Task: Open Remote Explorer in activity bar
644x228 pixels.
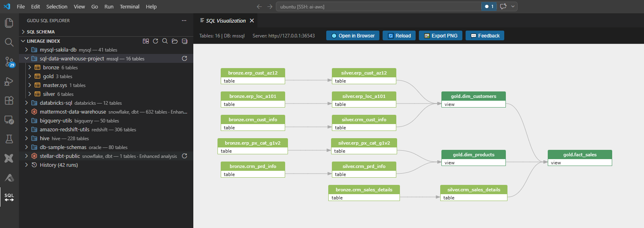Action: tap(9, 120)
